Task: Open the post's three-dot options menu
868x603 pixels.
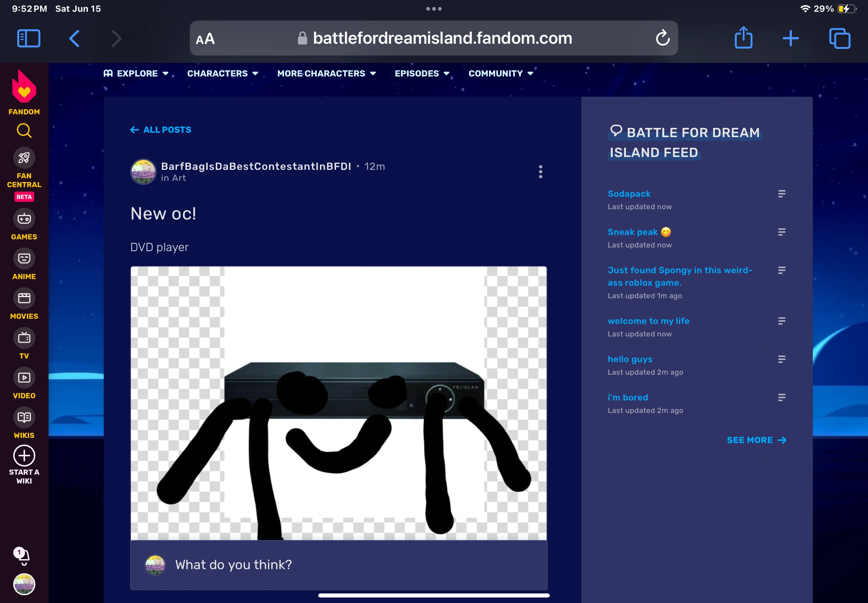Action: [540, 172]
